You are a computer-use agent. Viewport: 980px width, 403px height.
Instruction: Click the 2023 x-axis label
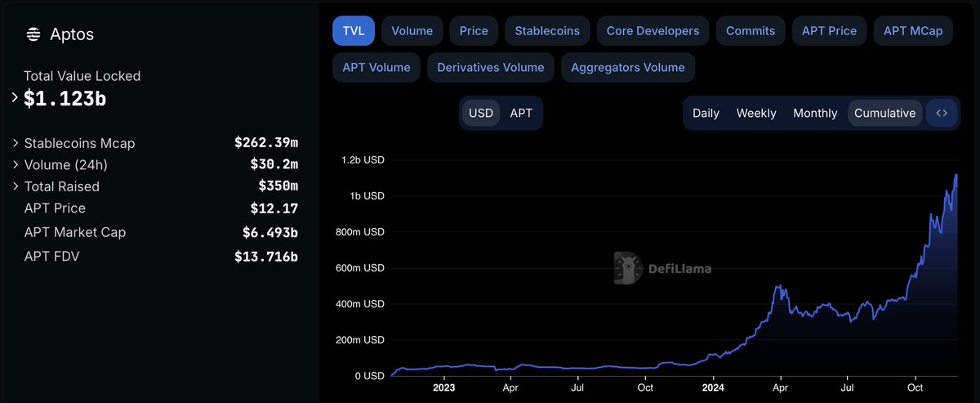(443, 388)
